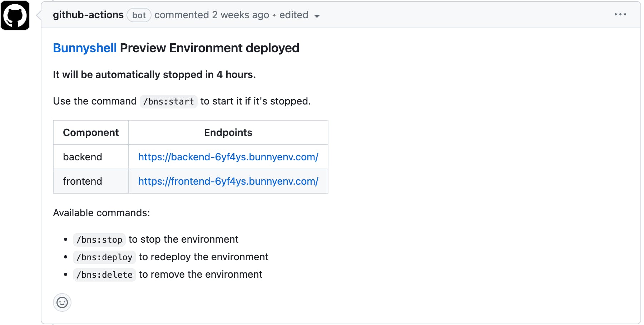This screenshot has height=325, width=644.
Task: Open the Bunnyshell link in heading
Action: coord(85,48)
